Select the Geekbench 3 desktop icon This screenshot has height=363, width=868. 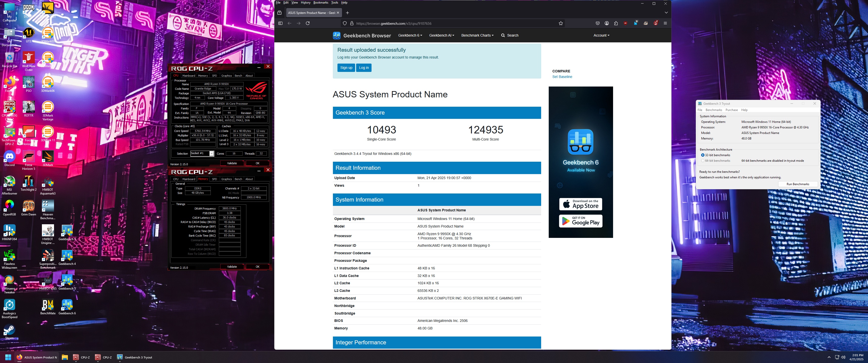coord(67,233)
